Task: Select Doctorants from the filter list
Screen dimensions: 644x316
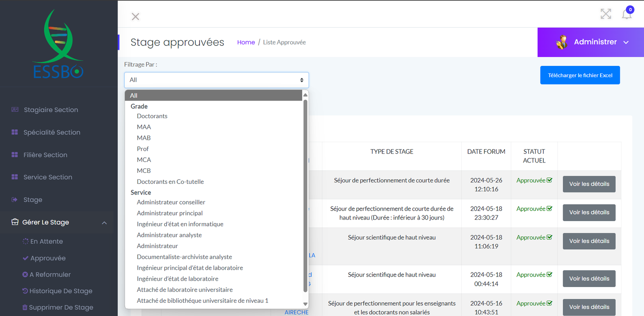Action: (x=152, y=116)
